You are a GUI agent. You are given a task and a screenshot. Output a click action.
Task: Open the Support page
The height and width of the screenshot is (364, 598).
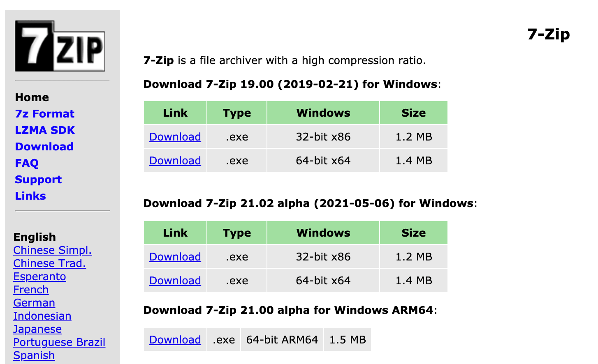pyautogui.click(x=38, y=180)
